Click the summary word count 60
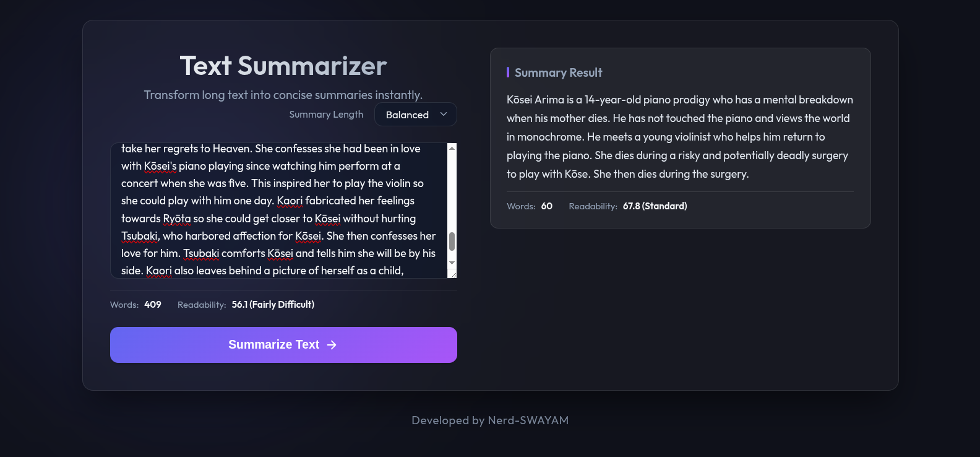This screenshot has height=457, width=980. tap(546, 206)
